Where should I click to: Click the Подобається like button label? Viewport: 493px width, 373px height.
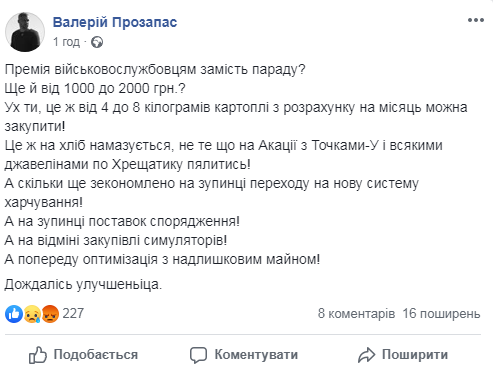tap(96, 355)
